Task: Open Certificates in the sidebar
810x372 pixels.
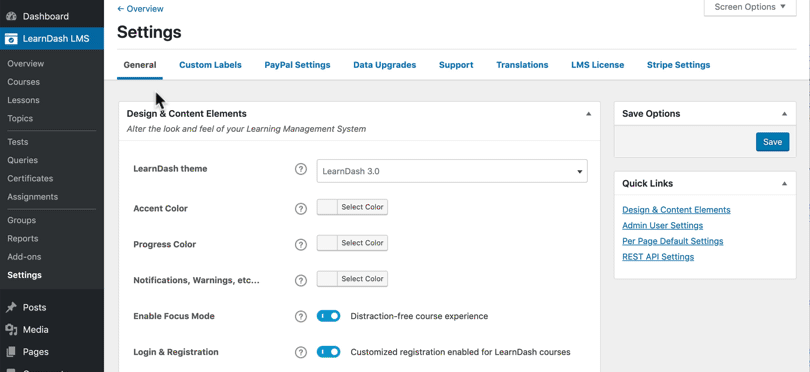Action: (x=30, y=178)
